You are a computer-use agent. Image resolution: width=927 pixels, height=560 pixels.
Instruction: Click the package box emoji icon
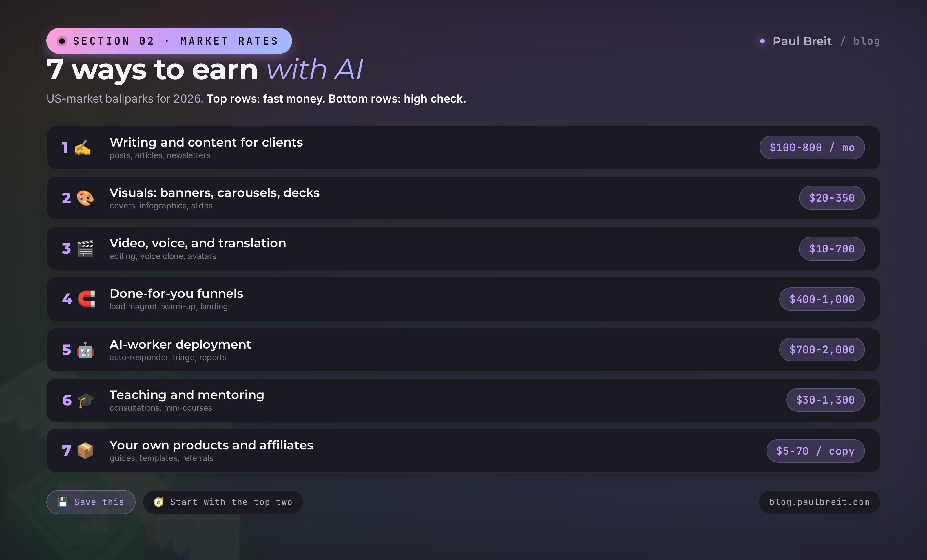tap(85, 451)
